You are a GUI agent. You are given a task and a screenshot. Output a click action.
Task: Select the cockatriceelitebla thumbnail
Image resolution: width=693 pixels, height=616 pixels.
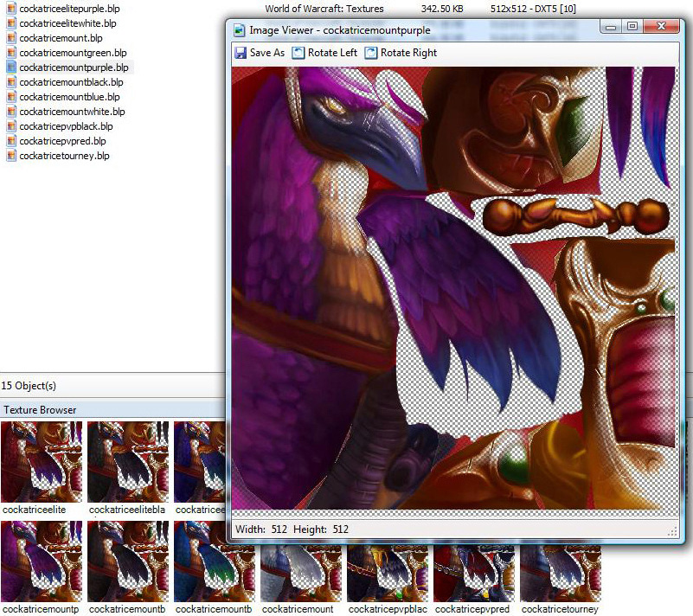128,462
